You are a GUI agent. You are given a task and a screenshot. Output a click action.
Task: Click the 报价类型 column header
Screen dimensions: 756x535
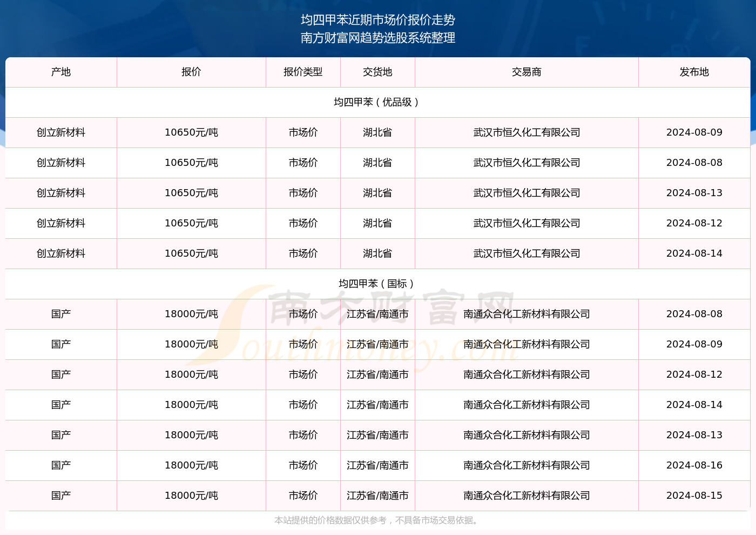[303, 72]
